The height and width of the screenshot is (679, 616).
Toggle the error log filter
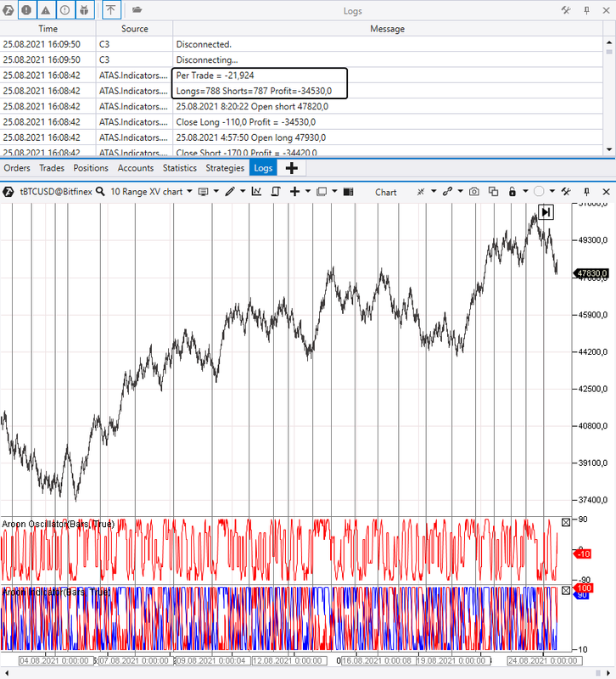click(26, 10)
